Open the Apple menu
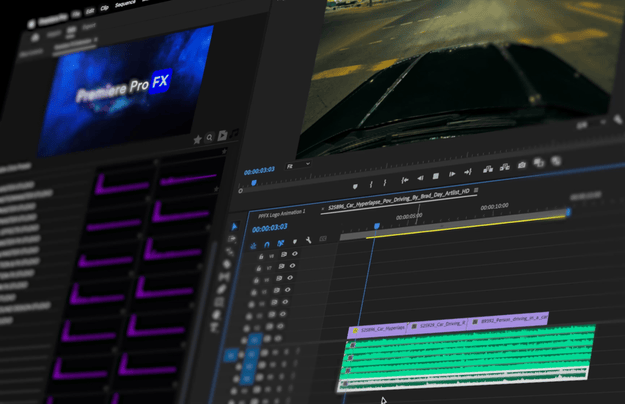 (31, 24)
